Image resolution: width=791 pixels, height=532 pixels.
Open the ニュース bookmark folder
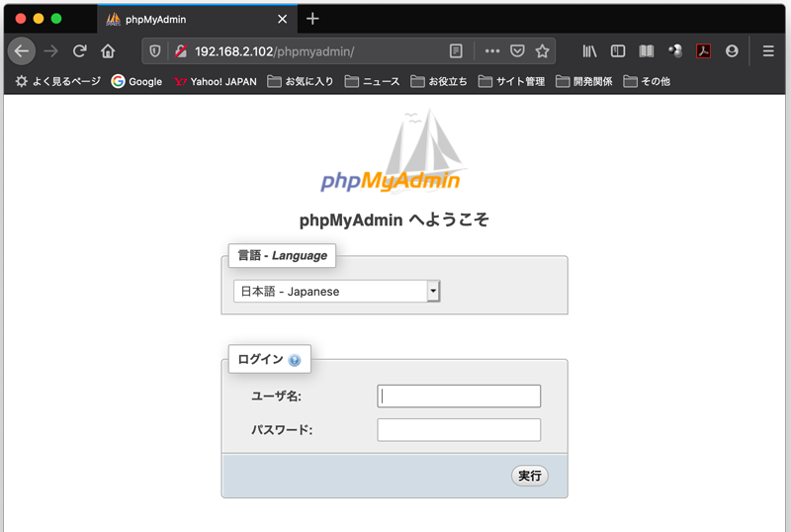(x=373, y=81)
